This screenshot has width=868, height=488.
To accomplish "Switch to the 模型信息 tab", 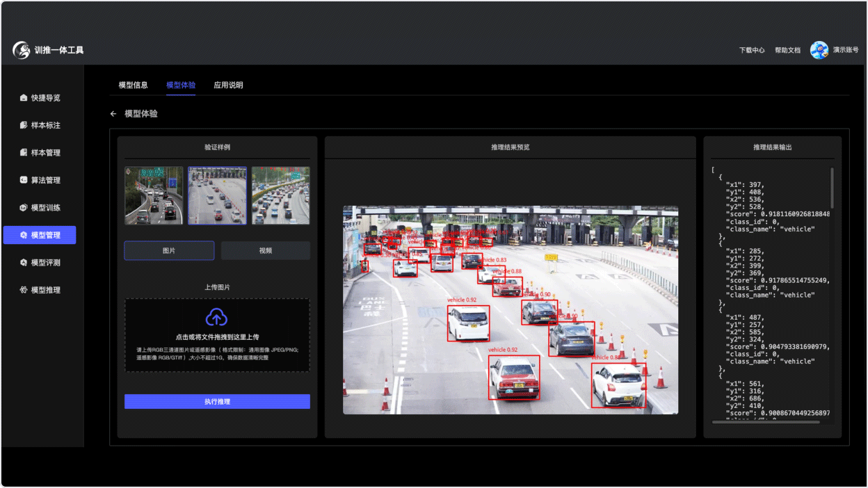I will tap(133, 86).
